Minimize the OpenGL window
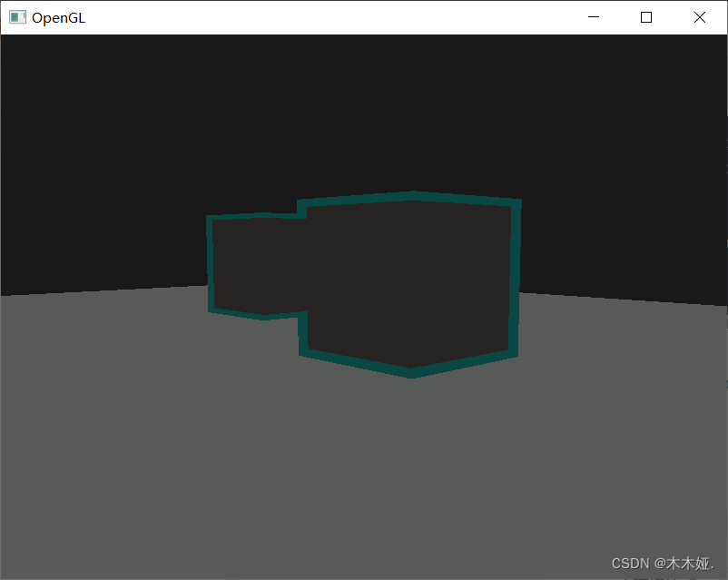Viewport: 728px width, 580px height. point(594,17)
